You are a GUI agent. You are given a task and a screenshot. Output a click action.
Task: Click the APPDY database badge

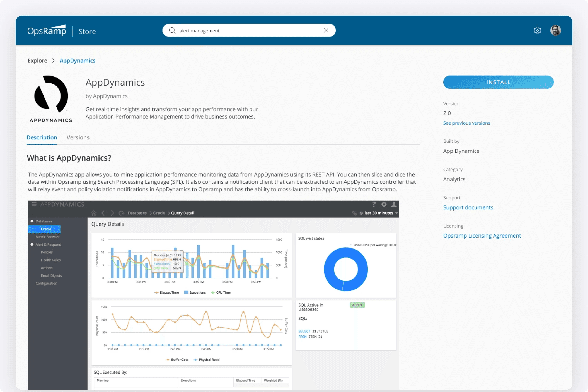(357, 305)
